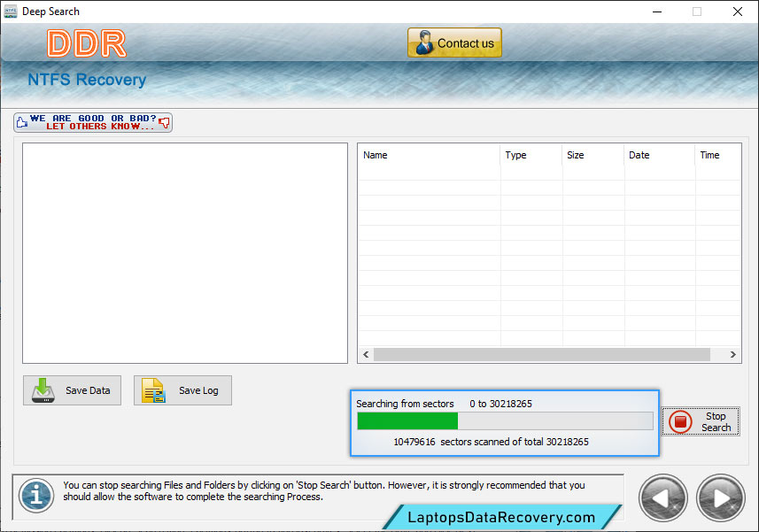Click the '10479616 sectors scanned' status text

pos(491,442)
